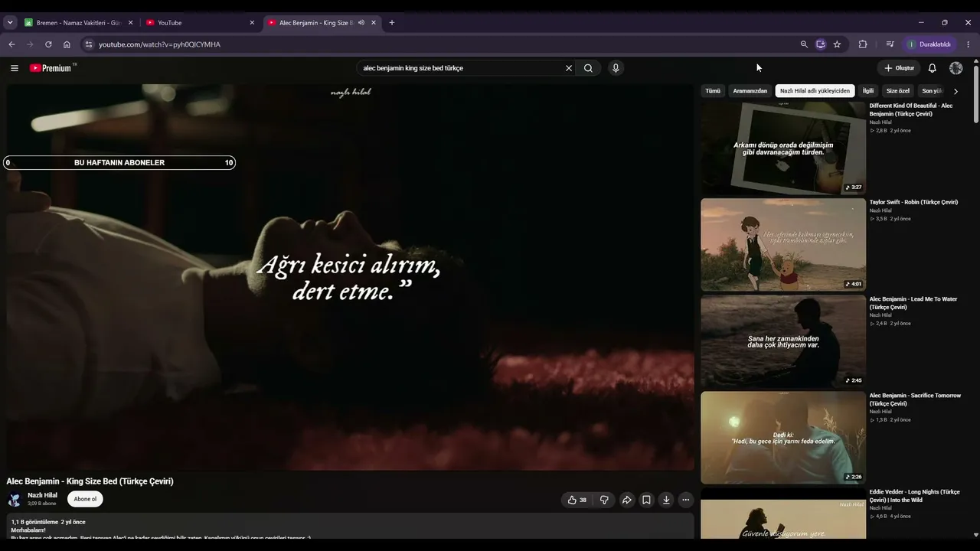Screen dimensions: 980x551
Task: Open the browser home page
Action: point(67,44)
